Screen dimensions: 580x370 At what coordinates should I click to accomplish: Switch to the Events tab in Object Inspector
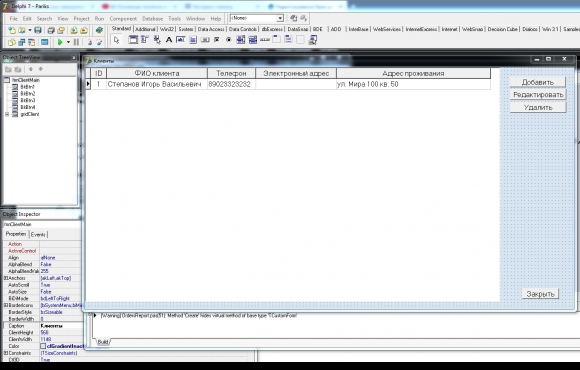(x=38, y=235)
